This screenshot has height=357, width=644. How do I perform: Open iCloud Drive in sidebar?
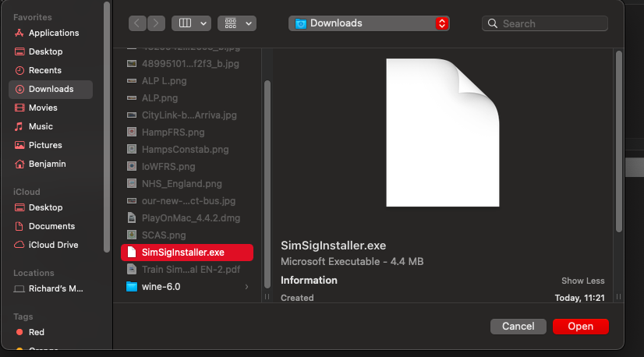(51, 245)
